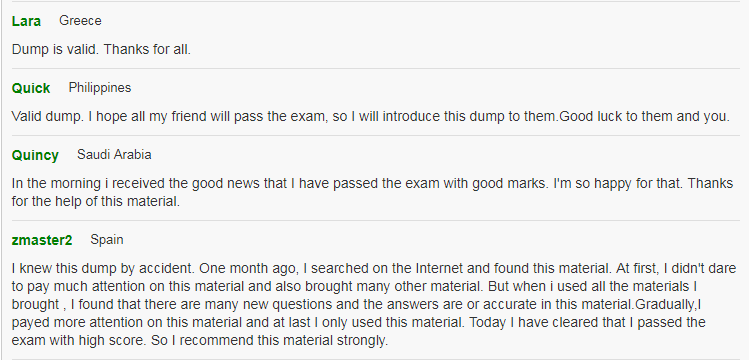Click the review starting 'Valid dump. I hope'
749x360 pixels.
tap(371, 116)
